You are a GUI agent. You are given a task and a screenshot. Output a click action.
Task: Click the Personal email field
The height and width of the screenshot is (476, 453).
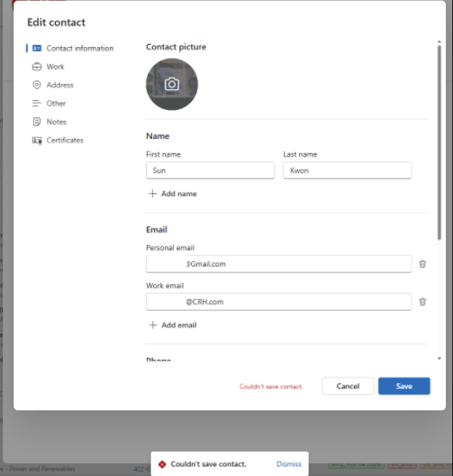[x=279, y=264]
